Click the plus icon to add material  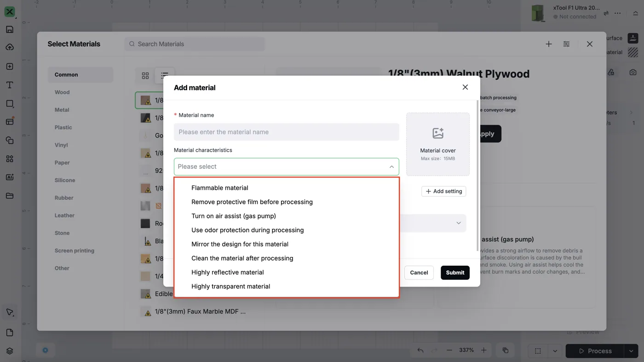(549, 44)
